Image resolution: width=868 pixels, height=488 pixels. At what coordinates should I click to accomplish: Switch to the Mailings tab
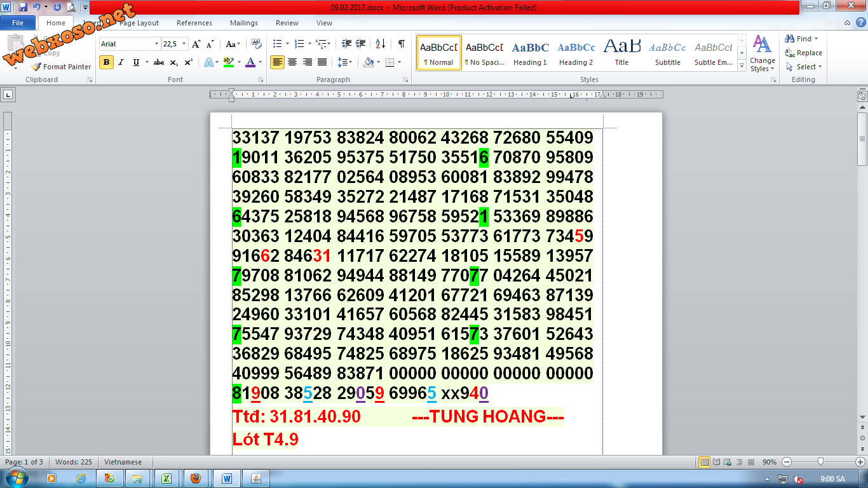click(x=244, y=23)
